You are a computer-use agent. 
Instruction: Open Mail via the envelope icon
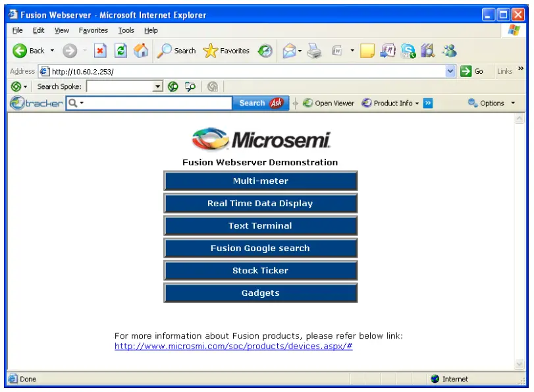click(x=288, y=51)
